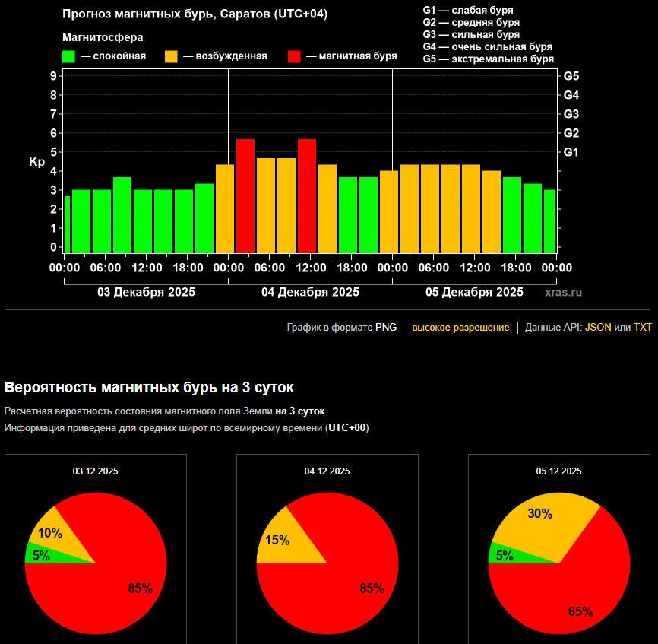658x644 pixels.
Task: Click the tallest green bar on 03 December
Action: (122, 214)
